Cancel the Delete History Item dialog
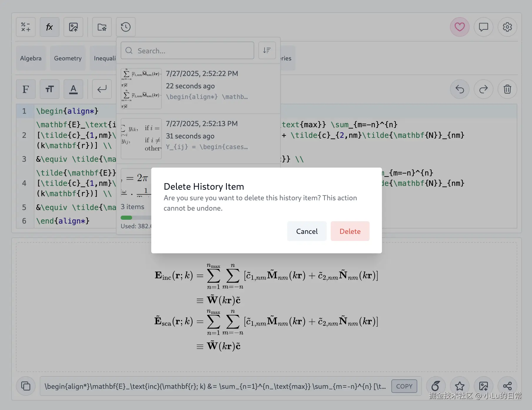The height and width of the screenshot is (410, 532). 307,231
